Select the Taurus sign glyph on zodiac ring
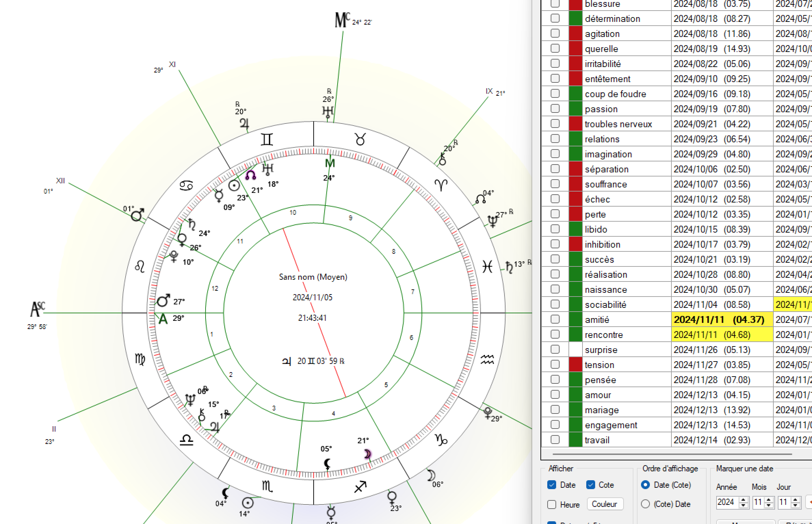The width and height of the screenshot is (812, 524). coord(360,139)
